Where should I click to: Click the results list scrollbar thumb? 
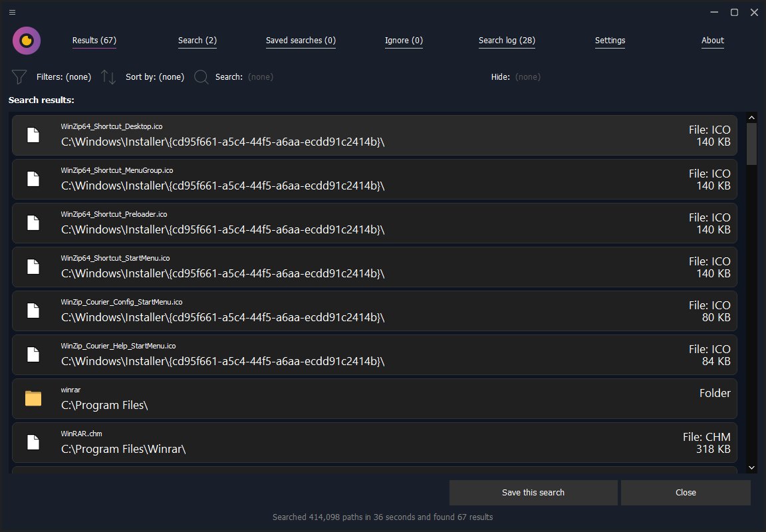[751, 143]
